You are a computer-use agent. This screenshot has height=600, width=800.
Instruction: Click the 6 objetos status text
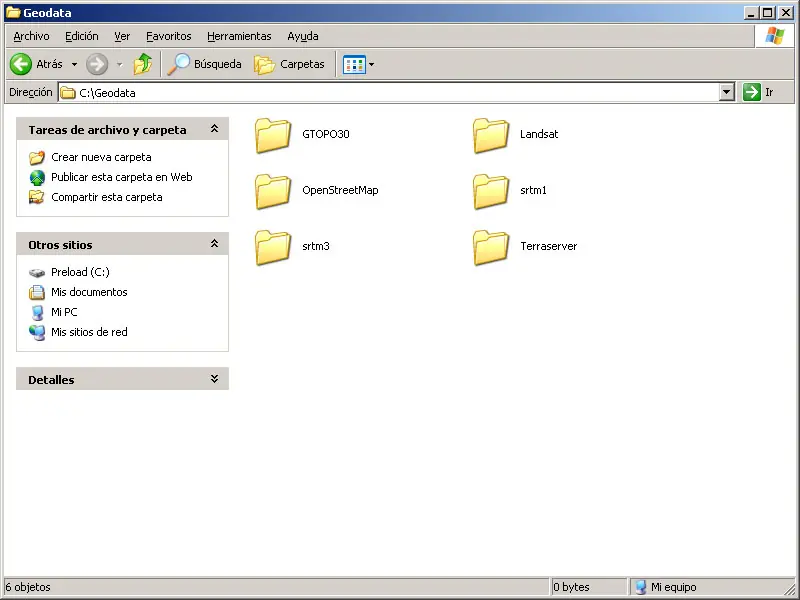28,587
